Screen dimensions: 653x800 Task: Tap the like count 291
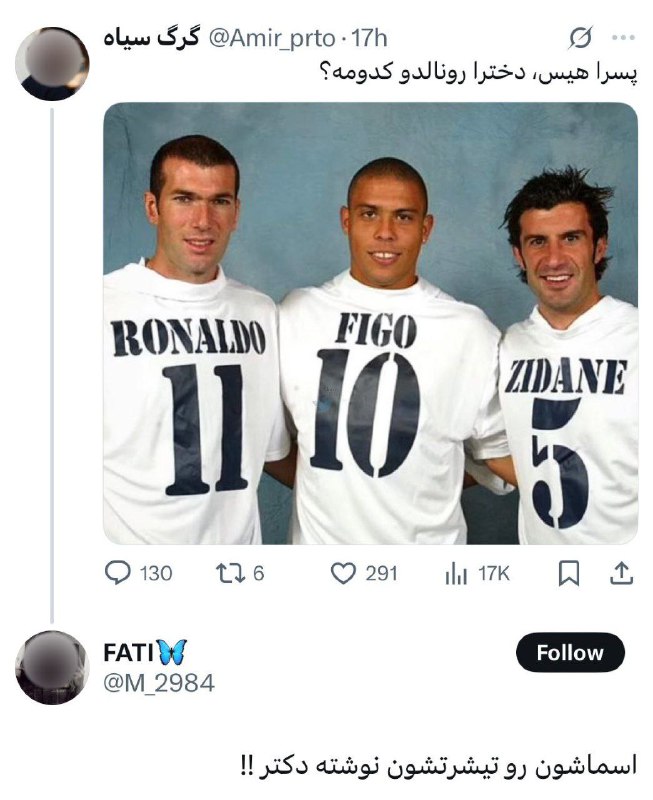click(x=381, y=573)
